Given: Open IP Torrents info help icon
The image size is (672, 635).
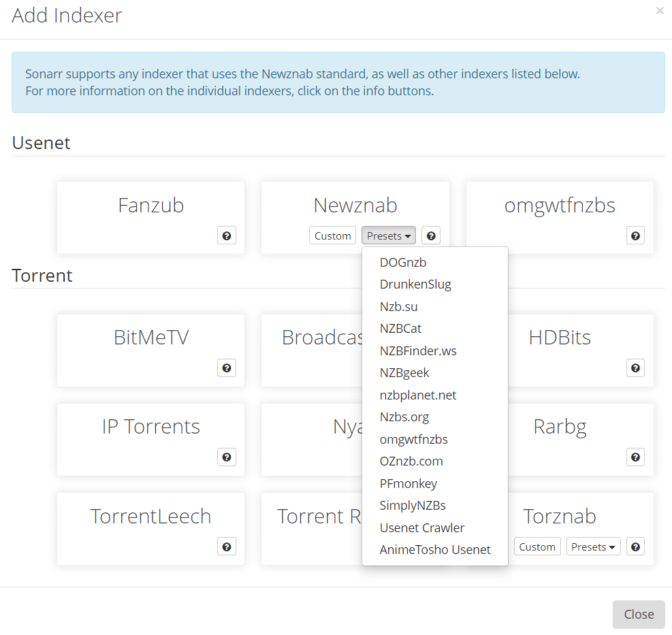Looking at the screenshot, I should point(227,457).
